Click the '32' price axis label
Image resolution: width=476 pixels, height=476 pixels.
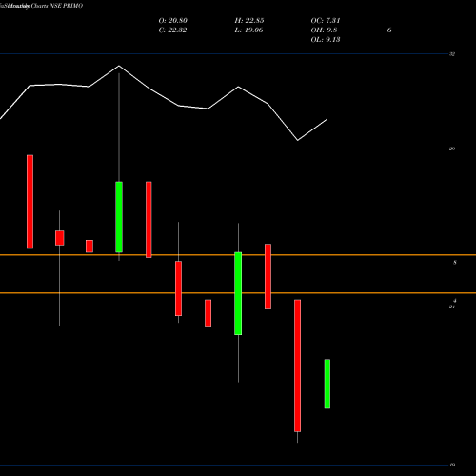(452, 54)
